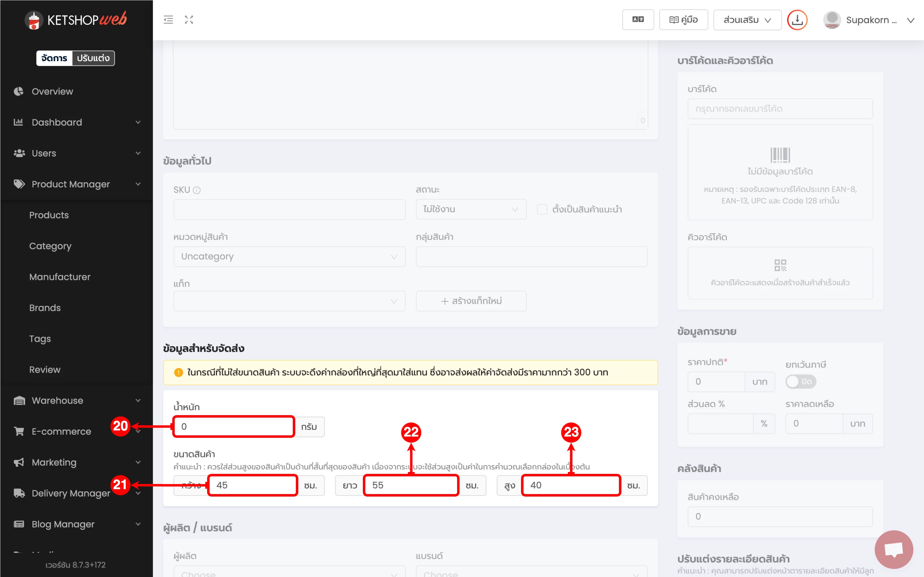Click the barcode placeholder icon

(x=780, y=155)
